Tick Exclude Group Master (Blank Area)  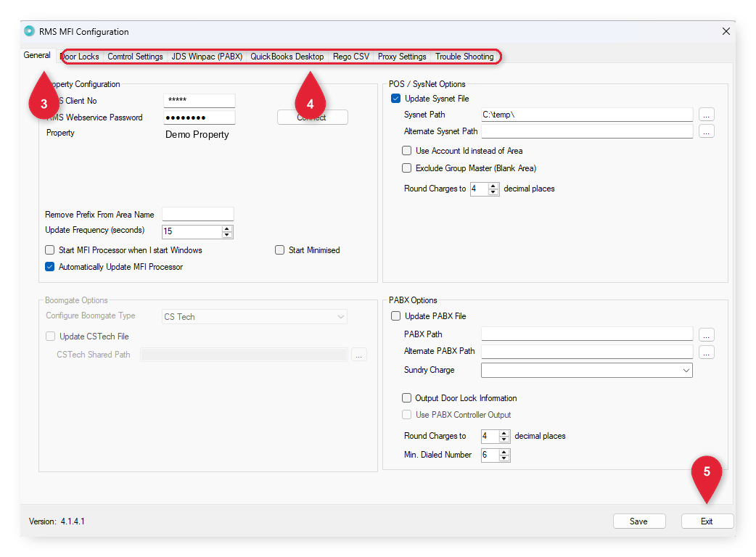coord(406,168)
